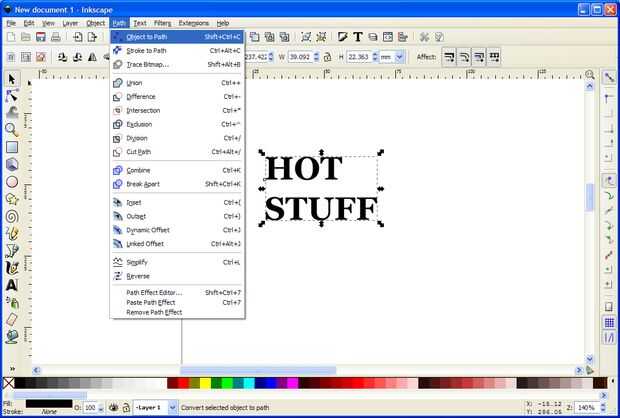620x418 pixels.
Task: Open Align and Distribute dialog icon
Action: (x=403, y=37)
